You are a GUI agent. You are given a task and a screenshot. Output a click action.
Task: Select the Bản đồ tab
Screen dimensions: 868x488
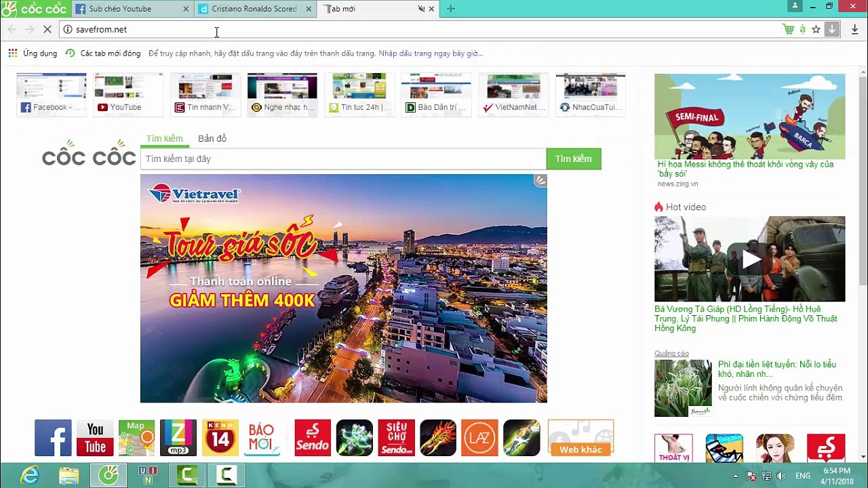pyautogui.click(x=212, y=138)
